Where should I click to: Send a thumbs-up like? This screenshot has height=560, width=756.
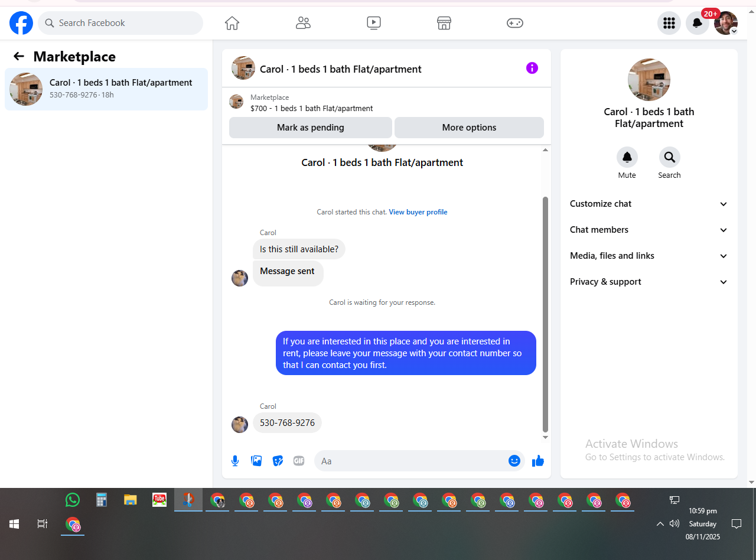coord(538,461)
